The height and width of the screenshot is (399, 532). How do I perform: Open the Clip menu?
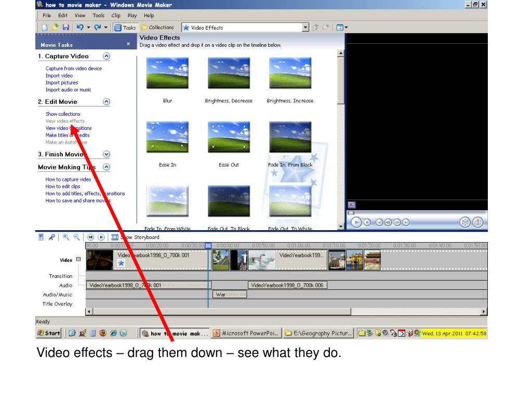[116, 15]
